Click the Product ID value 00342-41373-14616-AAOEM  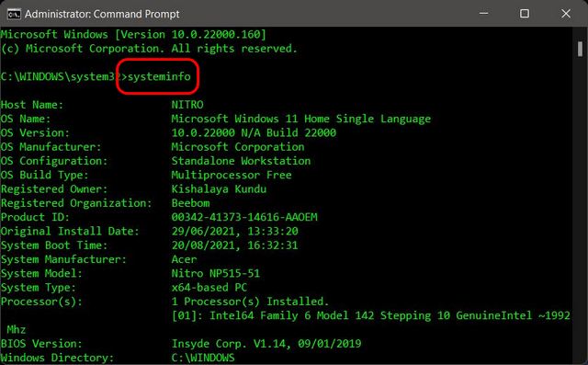click(244, 217)
